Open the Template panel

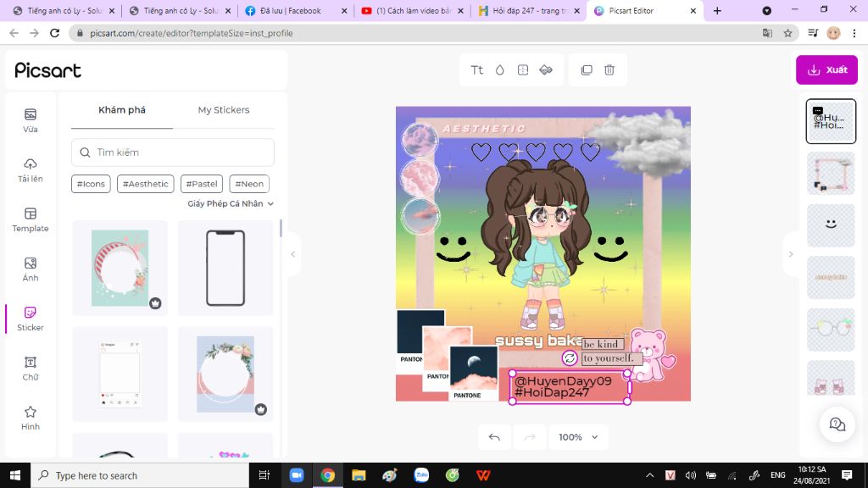(30, 219)
